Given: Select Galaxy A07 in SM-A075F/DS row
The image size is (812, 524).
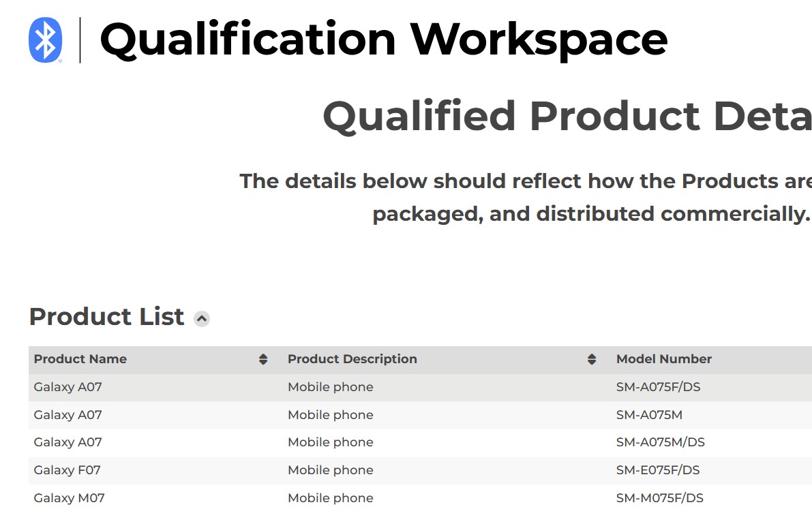Looking at the screenshot, I should click(68, 387).
